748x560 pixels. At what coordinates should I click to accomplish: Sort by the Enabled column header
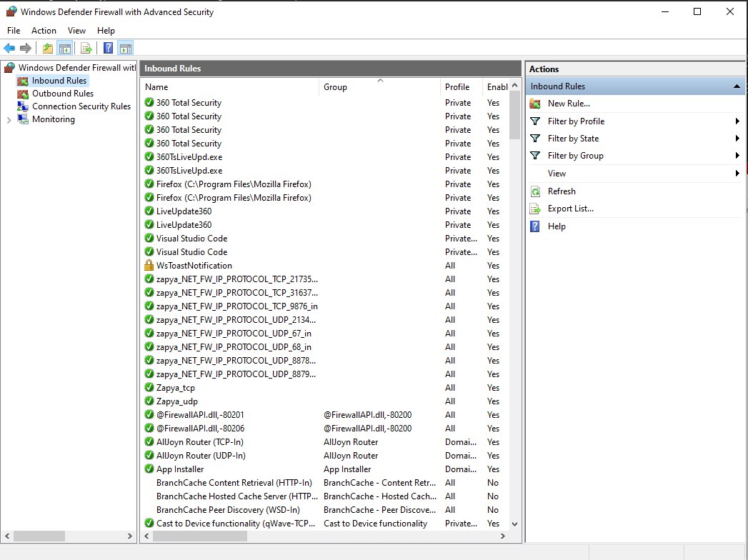click(496, 87)
